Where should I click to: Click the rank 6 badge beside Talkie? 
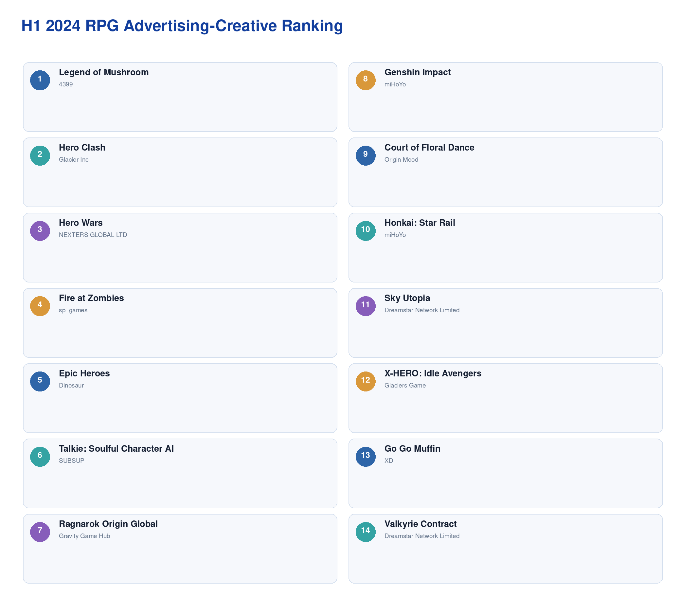(x=40, y=457)
